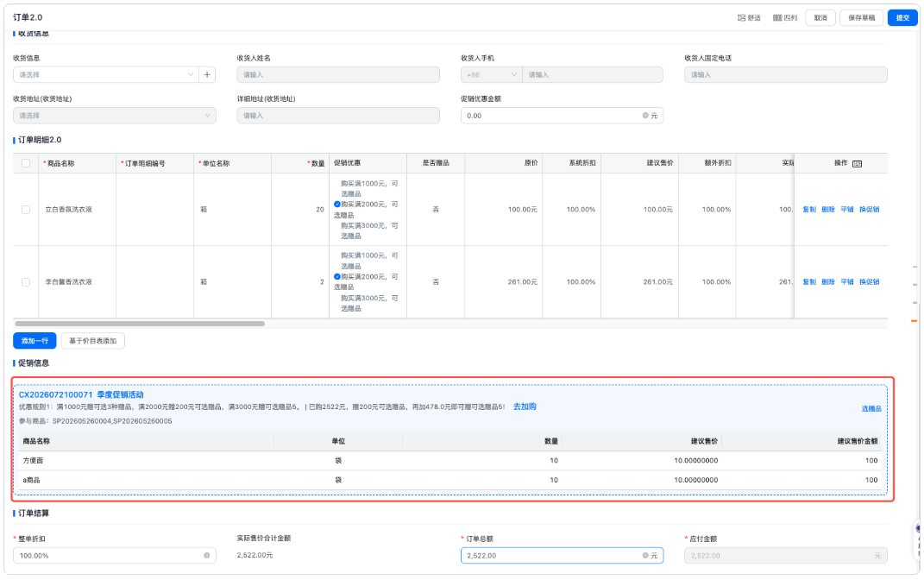Click the 添加一行 button
This screenshot has width=924, height=580.
pos(35,341)
